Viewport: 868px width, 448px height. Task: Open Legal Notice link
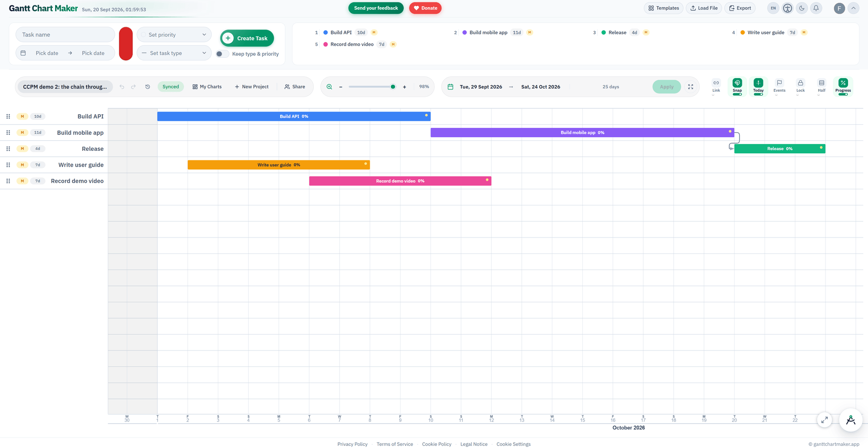click(x=474, y=444)
